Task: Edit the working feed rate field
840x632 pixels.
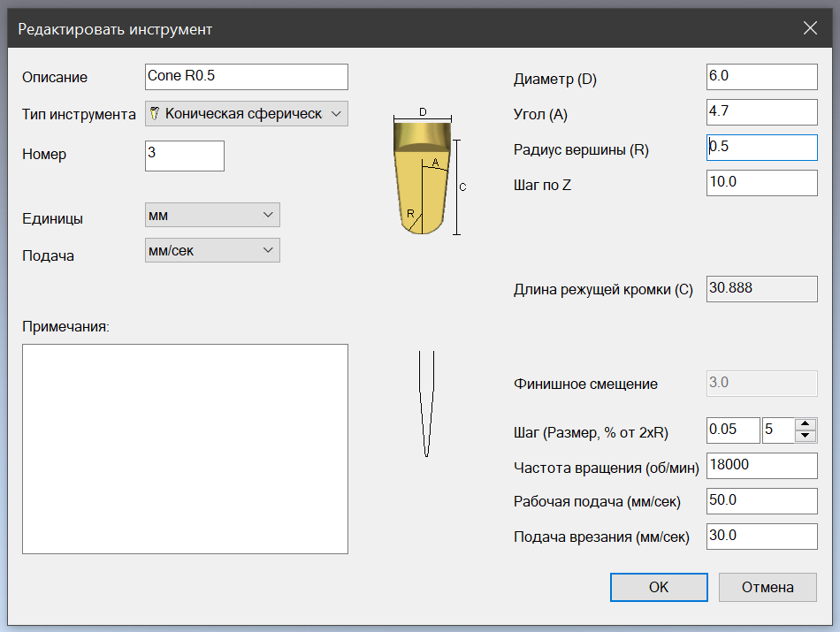Action: pyautogui.click(x=761, y=501)
